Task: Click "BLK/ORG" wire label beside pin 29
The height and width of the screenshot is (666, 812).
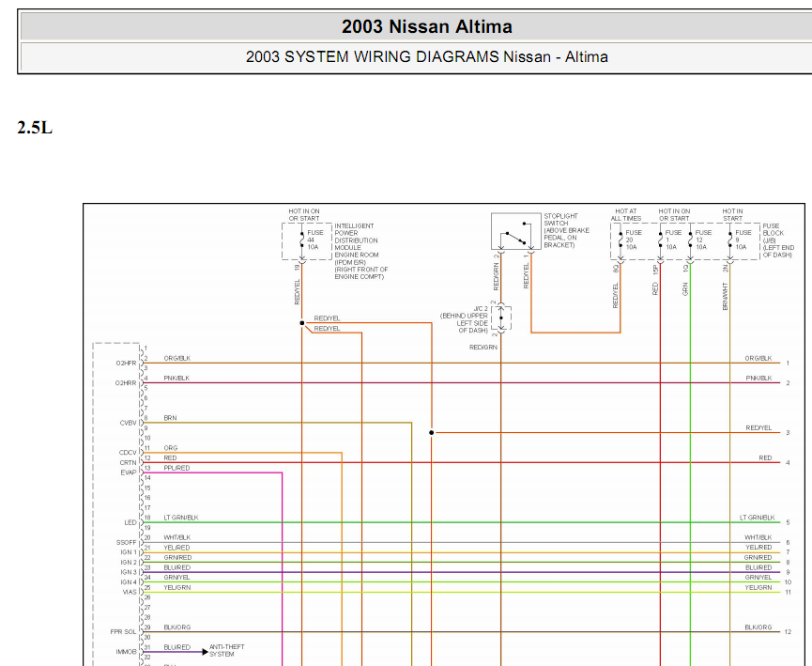Action: (x=177, y=627)
